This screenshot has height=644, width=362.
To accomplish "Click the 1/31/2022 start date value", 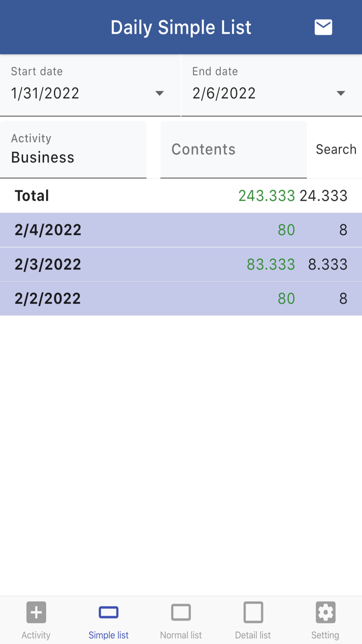I will (46, 94).
